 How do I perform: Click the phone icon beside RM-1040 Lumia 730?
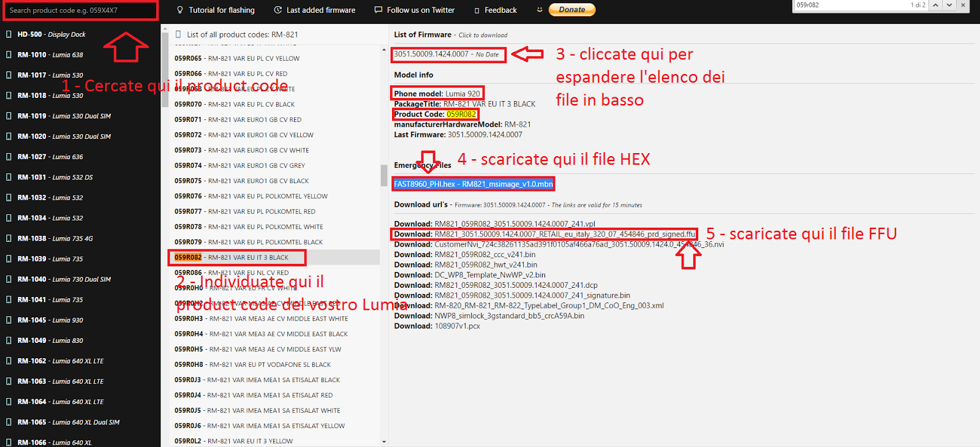click(9, 279)
